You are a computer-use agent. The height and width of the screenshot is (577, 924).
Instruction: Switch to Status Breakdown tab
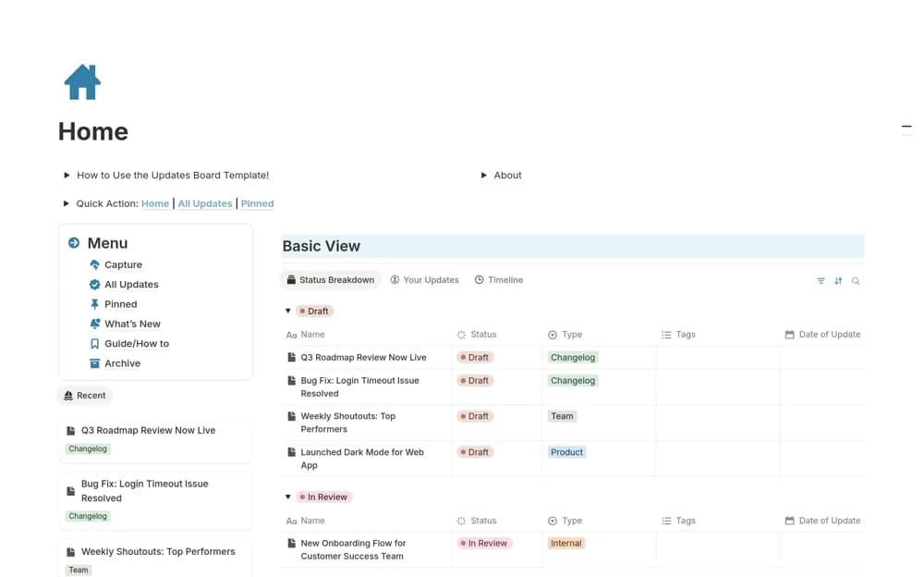pos(331,279)
